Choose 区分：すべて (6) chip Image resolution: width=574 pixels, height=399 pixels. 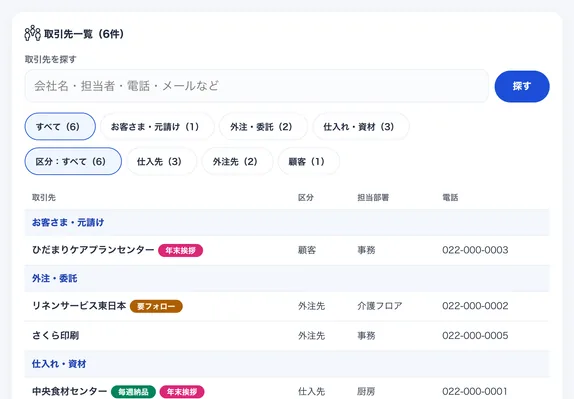73,161
